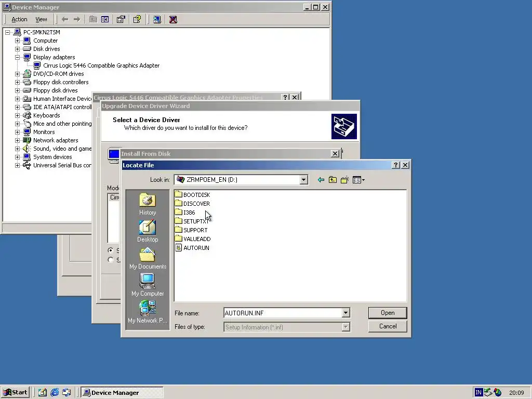
Task: Select the SUPPORT folder
Action: click(191, 230)
